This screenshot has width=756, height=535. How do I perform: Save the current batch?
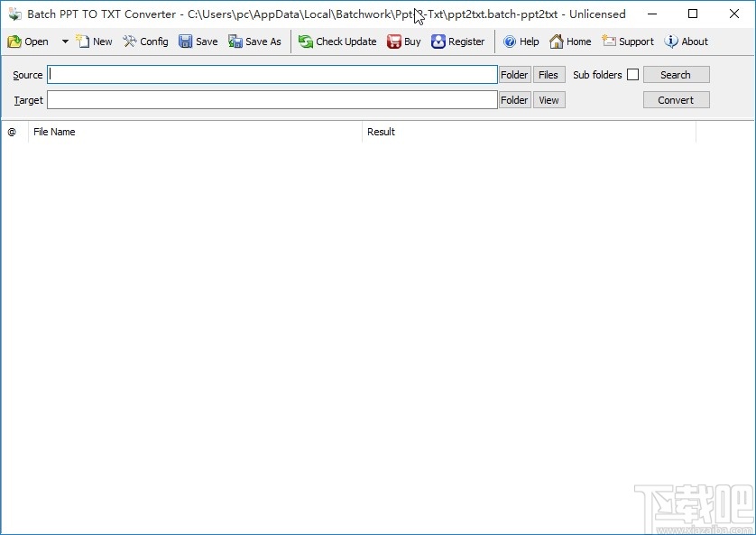tap(198, 41)
